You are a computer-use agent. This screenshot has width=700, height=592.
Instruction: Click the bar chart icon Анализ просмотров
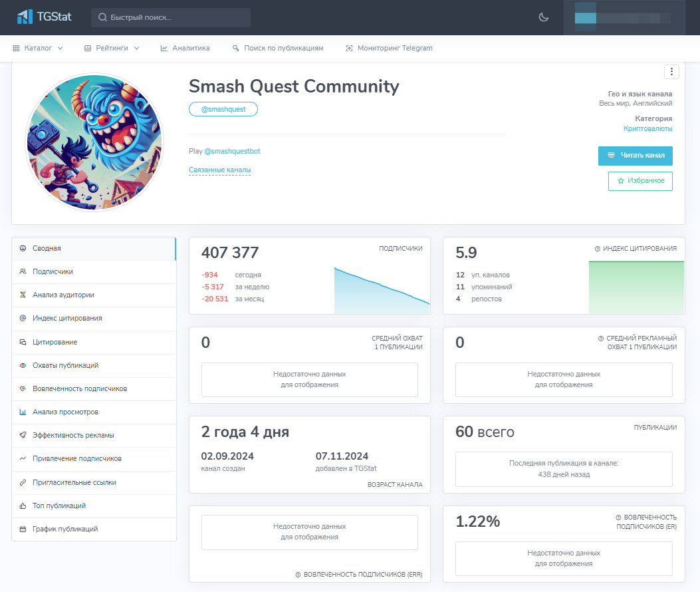(x=23, y=412)
